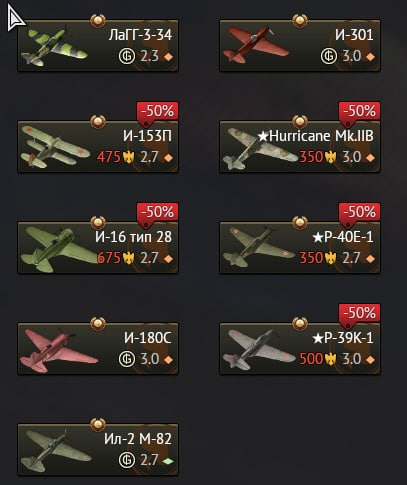Select the Ил-2 М-82 aircraft card
This screenshot has width=407, height=485.
click(x=98, y=450)
